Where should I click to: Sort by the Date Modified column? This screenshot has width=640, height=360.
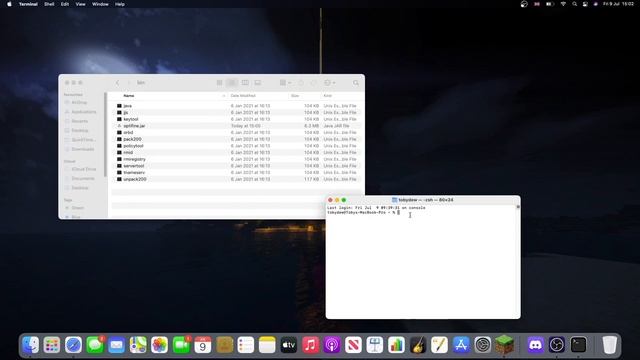coord(243,96)
